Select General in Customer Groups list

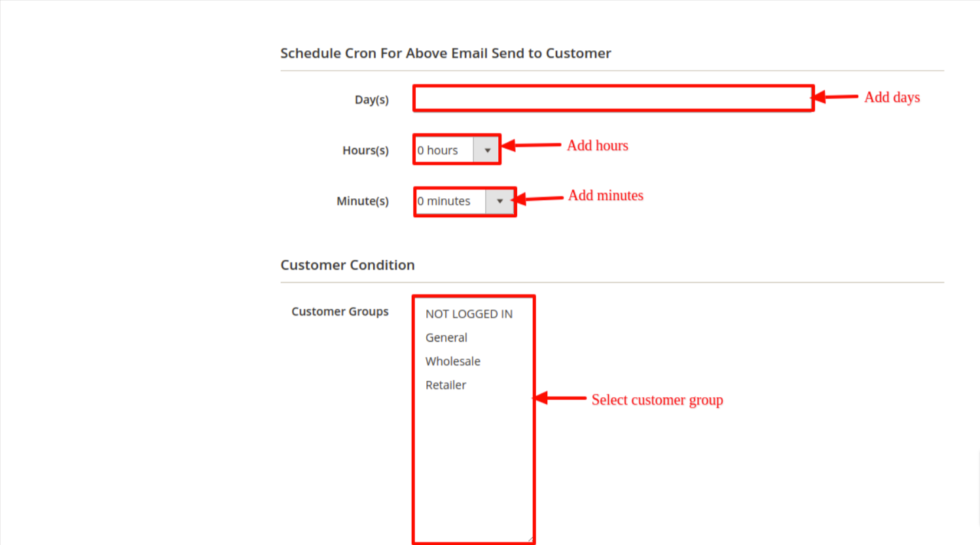tap(446, 338)
